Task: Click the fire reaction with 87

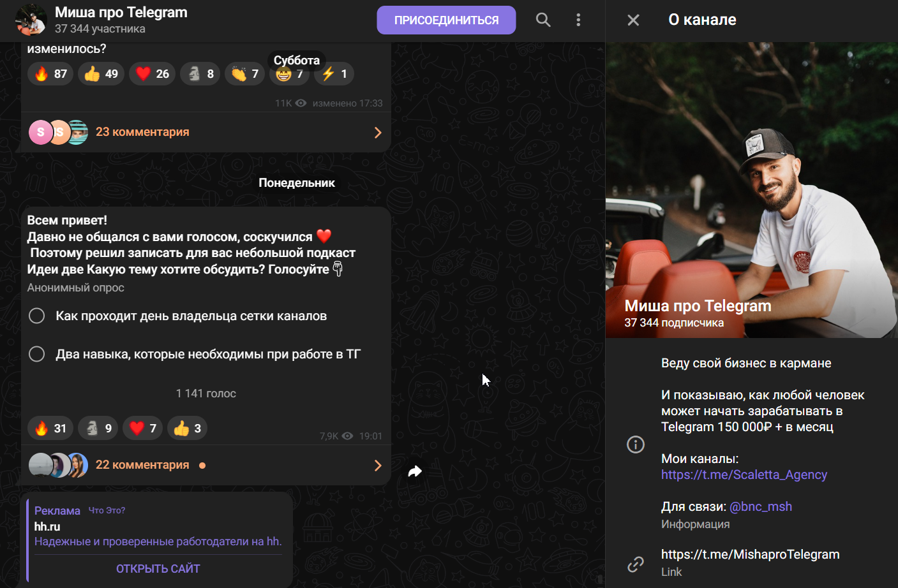Action: coord(50,74)
